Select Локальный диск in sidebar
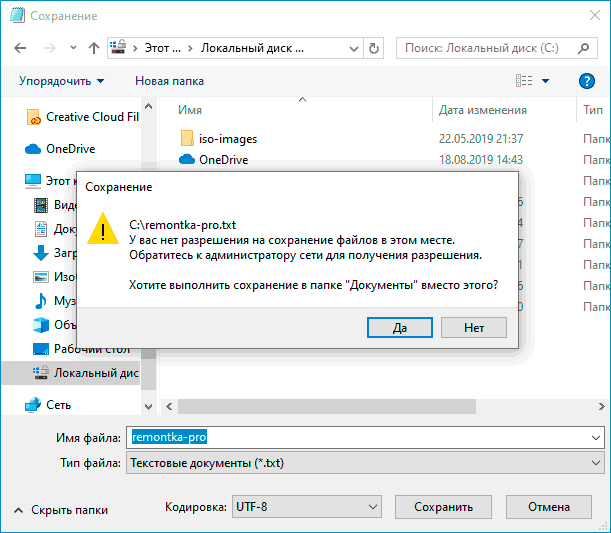 (96, 373)
